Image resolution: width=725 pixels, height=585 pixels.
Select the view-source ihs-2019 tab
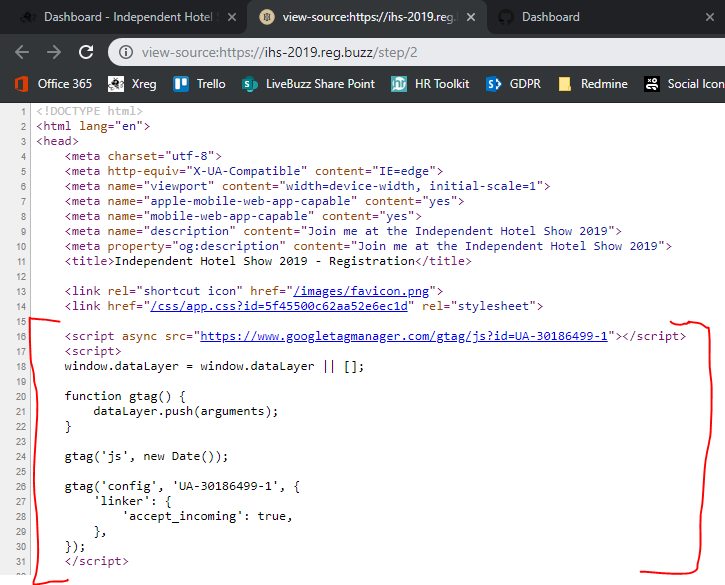click(x=368, y=17)
